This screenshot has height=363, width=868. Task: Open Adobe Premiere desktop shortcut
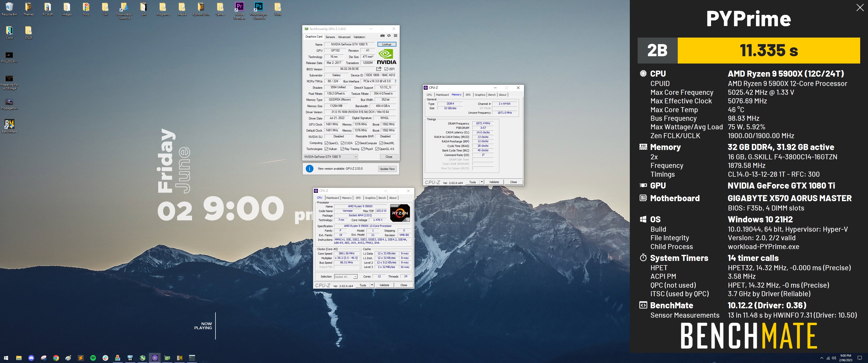[x=239, y=11]
